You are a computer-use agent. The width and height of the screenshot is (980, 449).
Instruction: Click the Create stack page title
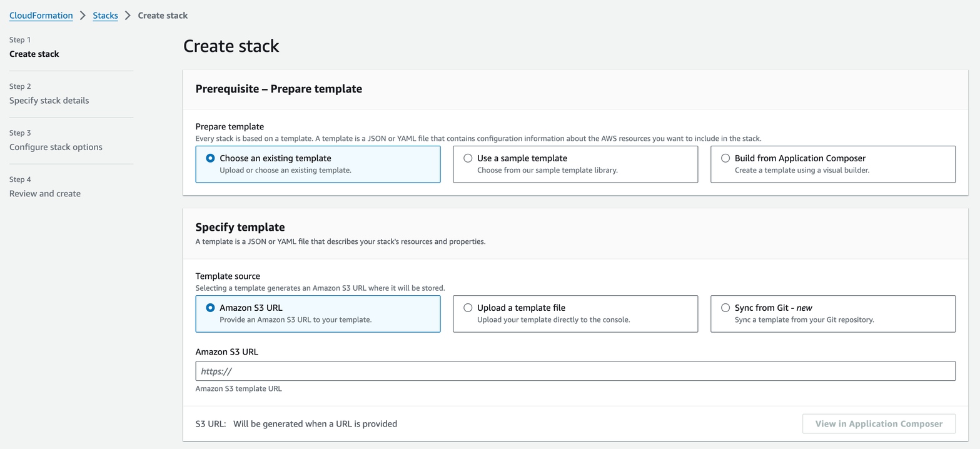coord(231,46)
